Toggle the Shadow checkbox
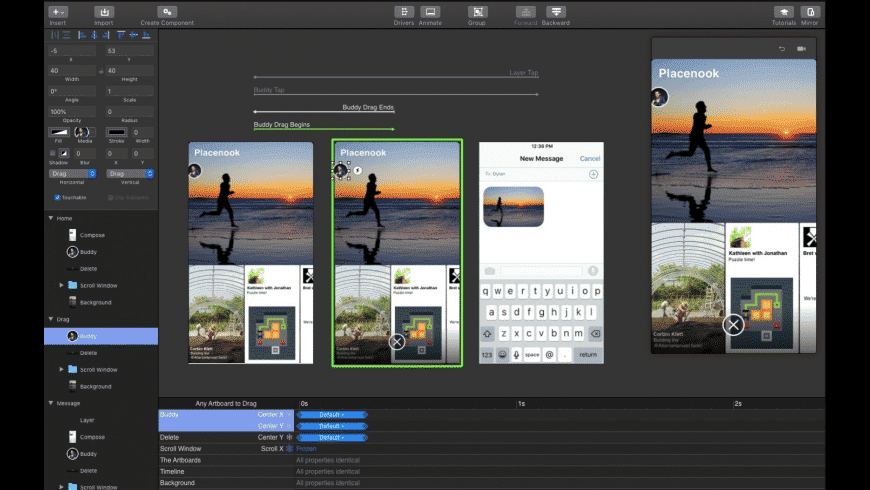 pos(53,153)
